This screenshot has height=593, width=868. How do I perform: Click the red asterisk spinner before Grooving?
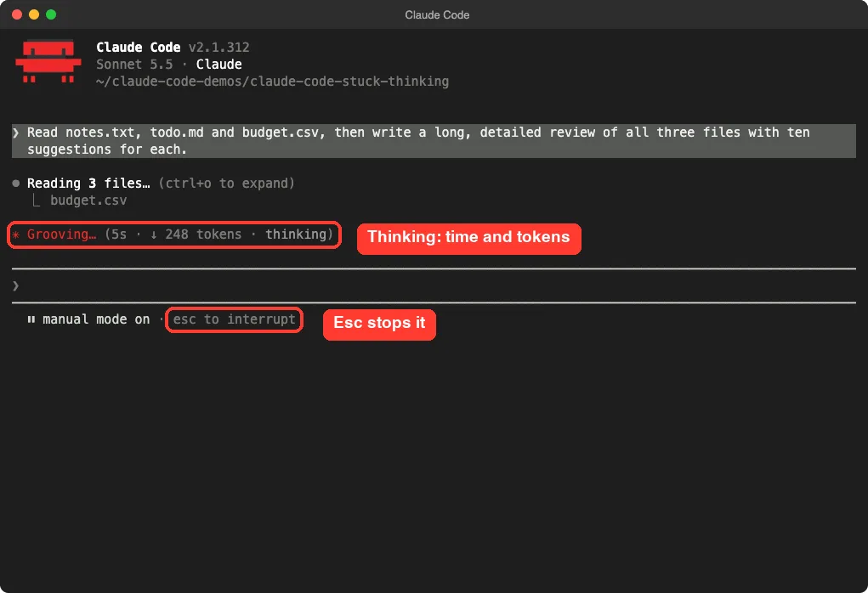click(16, 234)
